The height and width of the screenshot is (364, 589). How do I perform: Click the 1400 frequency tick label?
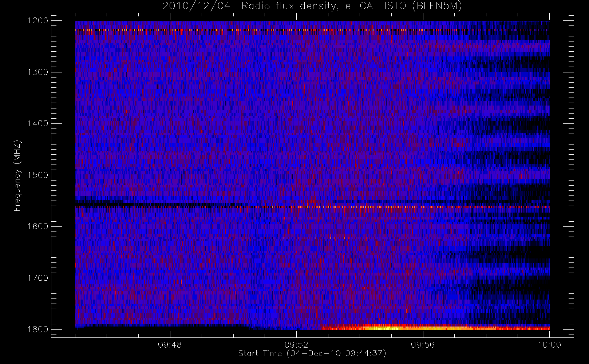click(38, 124)
